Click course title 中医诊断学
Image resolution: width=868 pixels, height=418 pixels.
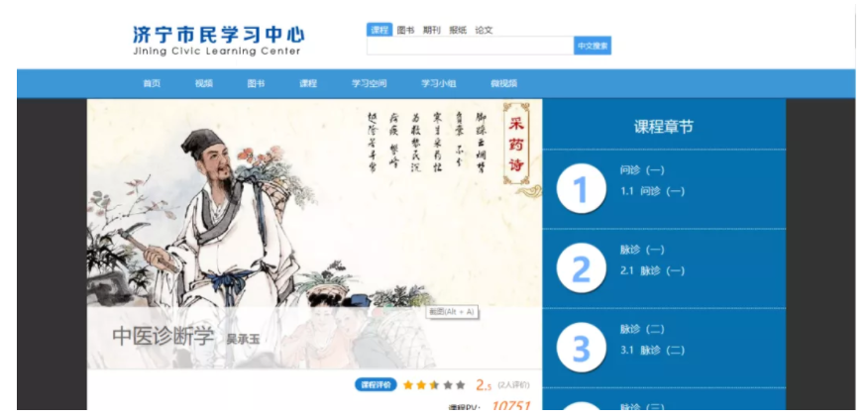pos(163,337)
